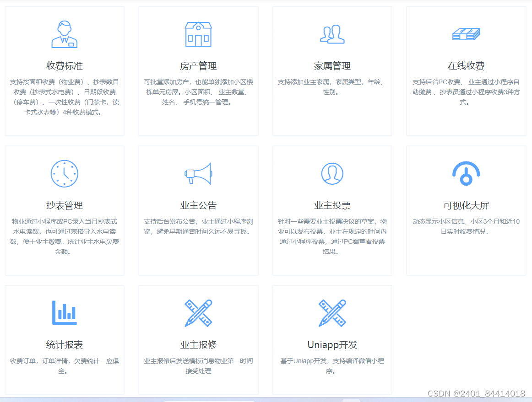Image resolution: width=532 pixels, height=402 pixels.
Task: Click the 业主公告 megaphone icon
Action: [198, 174]
